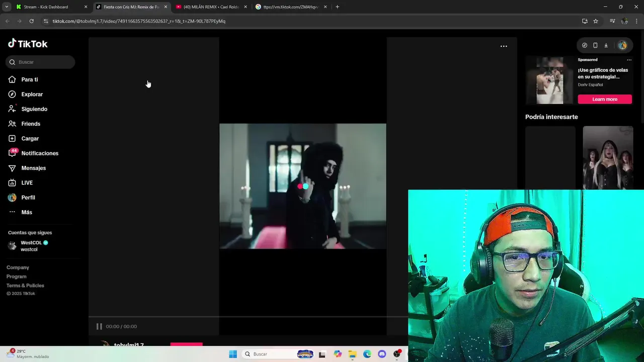Open the Friends page
The width and height of the screenshot is (644, 362).
(x=31, y=124)
